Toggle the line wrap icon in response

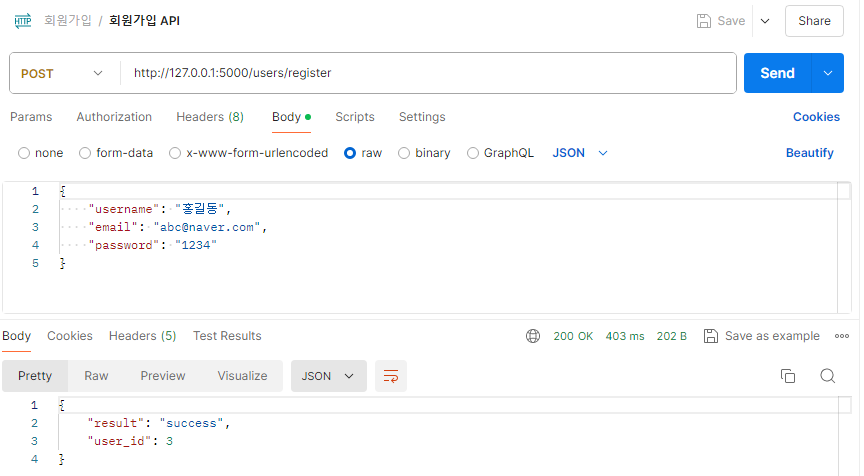click(x=391, y=376)
